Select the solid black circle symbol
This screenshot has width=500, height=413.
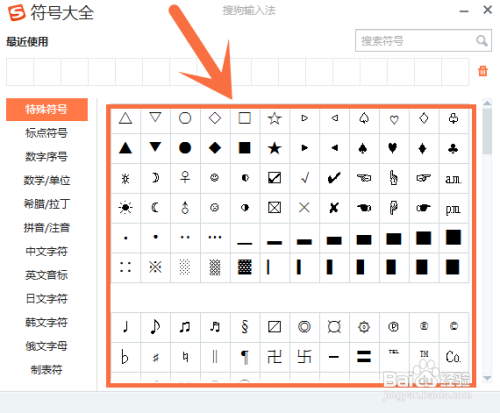185,148
